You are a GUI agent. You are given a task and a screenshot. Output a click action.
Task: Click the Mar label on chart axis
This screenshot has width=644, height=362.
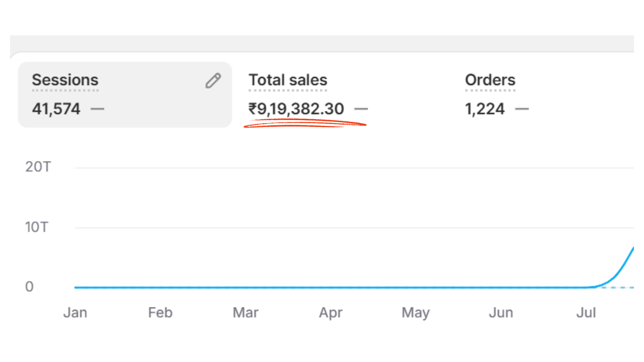tap(246, 313)
